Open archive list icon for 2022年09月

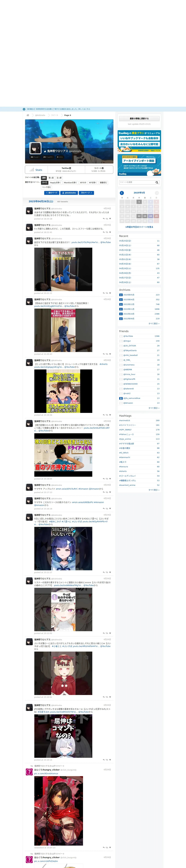pyautogui.click(x=121, y=318)
